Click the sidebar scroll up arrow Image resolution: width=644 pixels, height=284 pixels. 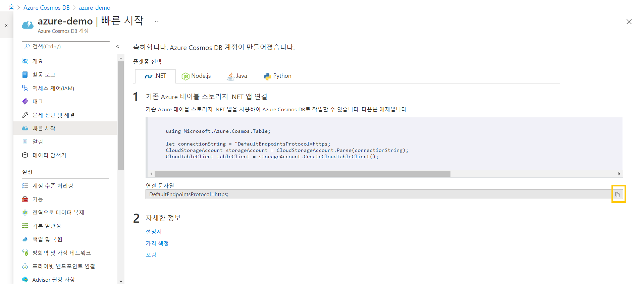121,58
